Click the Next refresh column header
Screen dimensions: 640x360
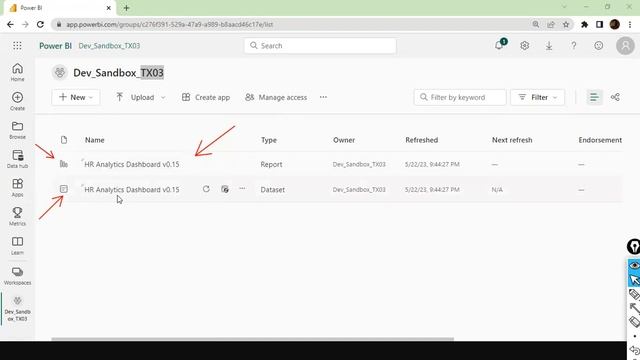tap(512, 140)
